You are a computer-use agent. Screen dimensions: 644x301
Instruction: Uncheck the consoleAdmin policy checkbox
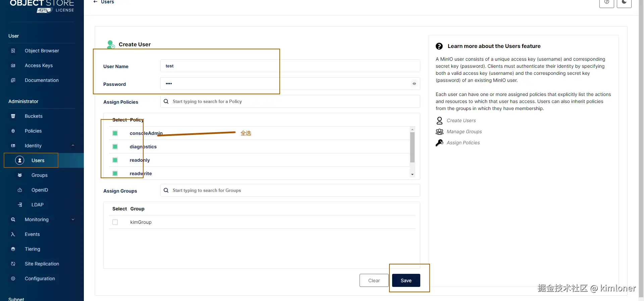tap(115, 133)
